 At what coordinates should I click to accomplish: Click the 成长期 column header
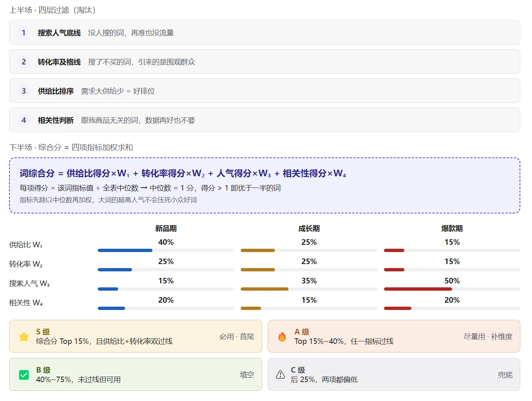(309, 228)
